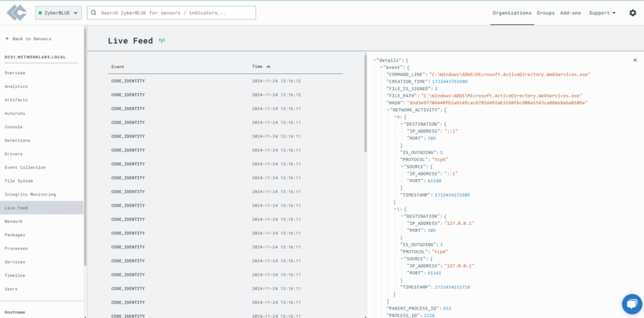The width and height of the screenshot is (644, 318).
Task: Open Detections in sidebar
Action: tap(17, 140)
